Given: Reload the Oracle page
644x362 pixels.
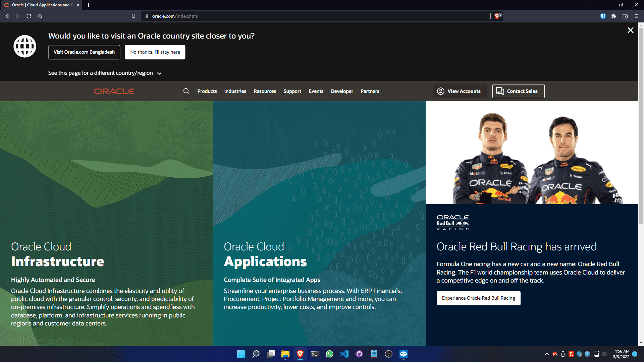Looking at the screenshot, I should (29, 16).
